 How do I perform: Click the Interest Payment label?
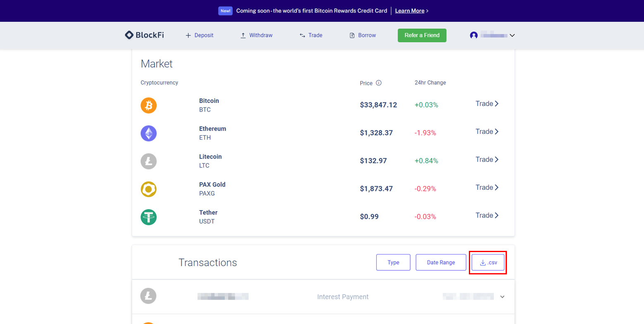343,297
